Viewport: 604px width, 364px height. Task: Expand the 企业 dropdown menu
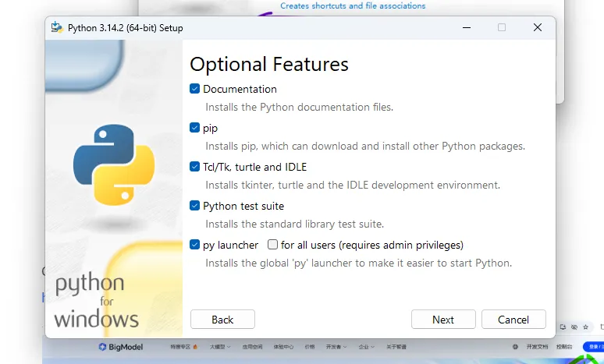(x=364, y=347)
